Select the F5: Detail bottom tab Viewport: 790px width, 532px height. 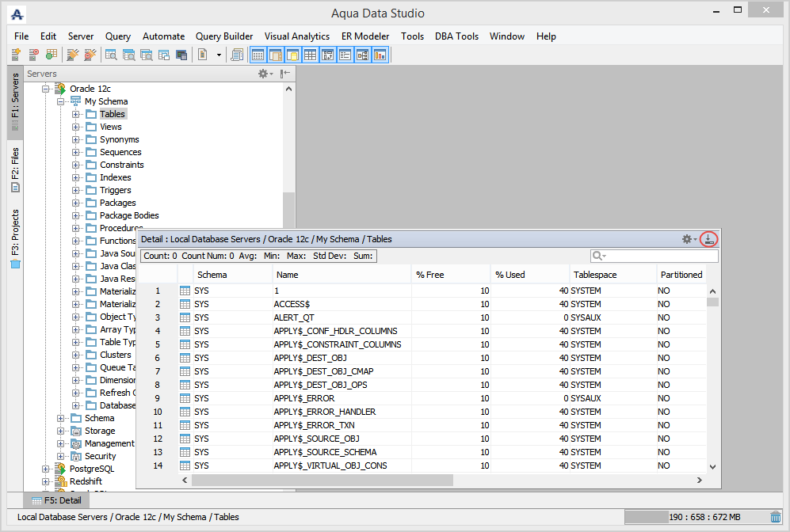pos(55,500)
